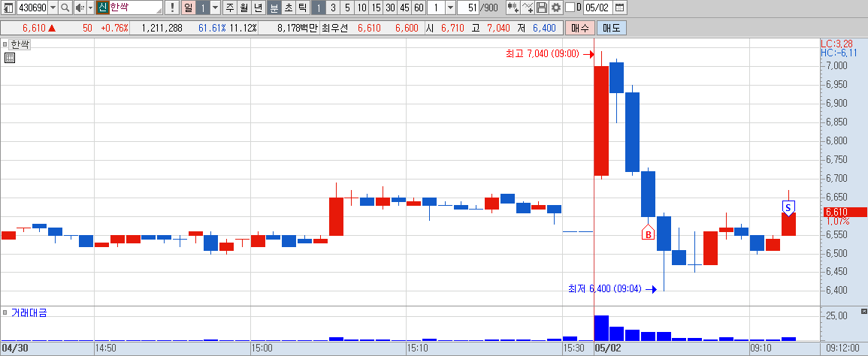Open the calendar date picker icon
The height and width of the screenshot is (356, 868).
619,8
